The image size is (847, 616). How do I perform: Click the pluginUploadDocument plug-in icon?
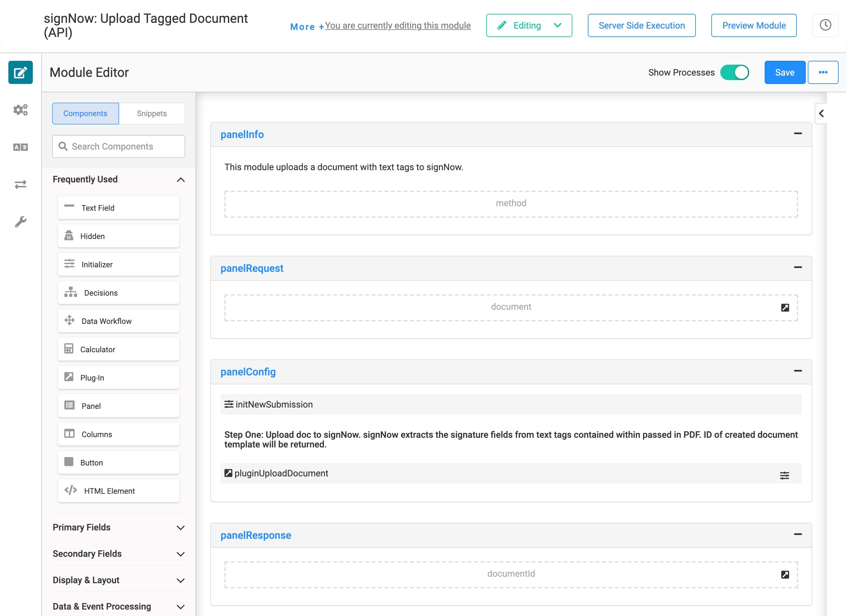228,473
